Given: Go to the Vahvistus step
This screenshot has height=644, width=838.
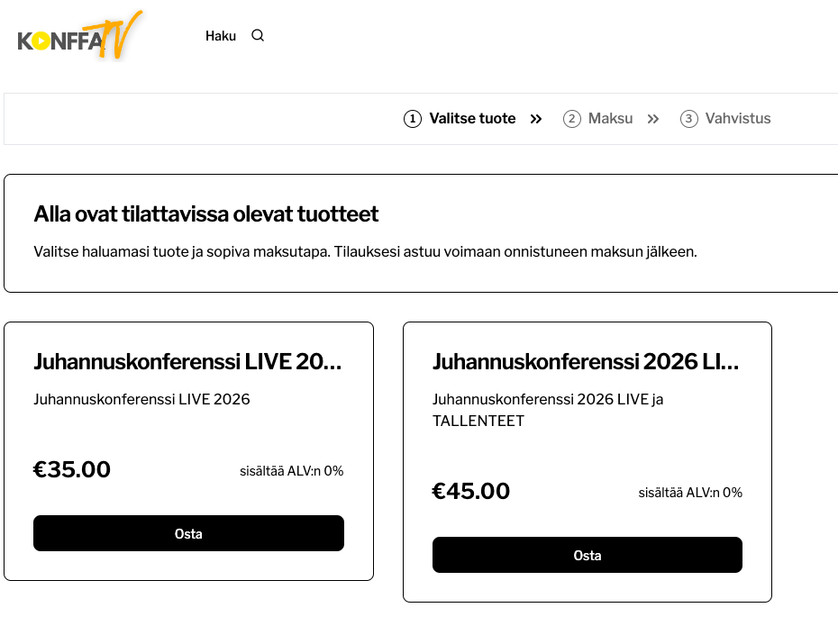Looking at the screenshot, I should (x=738, y=119).
